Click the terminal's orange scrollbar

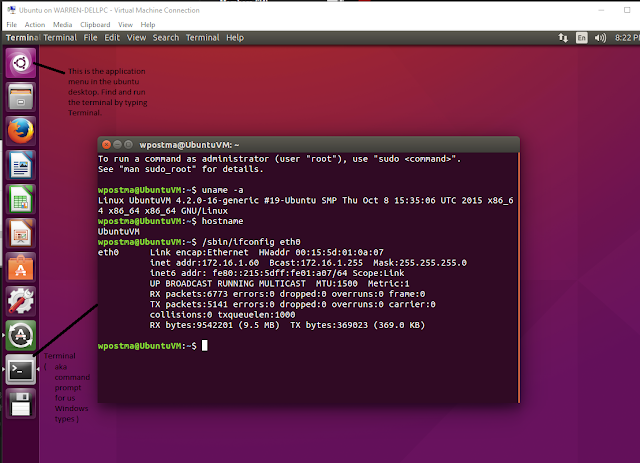518,278
